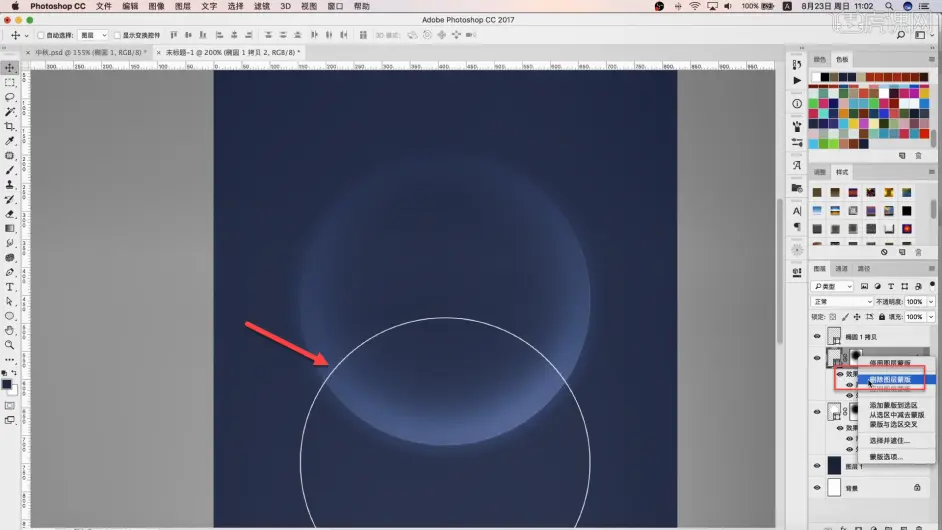The width and height of the screenshot is (942, 530).
Task: Open the Styles panel flyout menu
Action: point(931,172)
